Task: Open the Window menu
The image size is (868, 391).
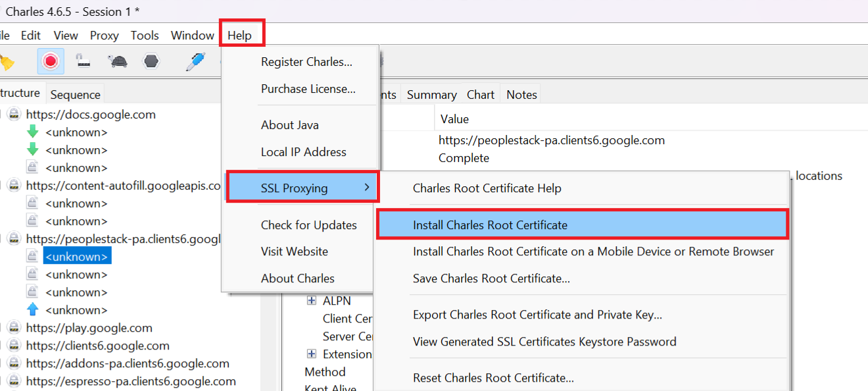Action: pyautogui.click(x=193, y=36)
